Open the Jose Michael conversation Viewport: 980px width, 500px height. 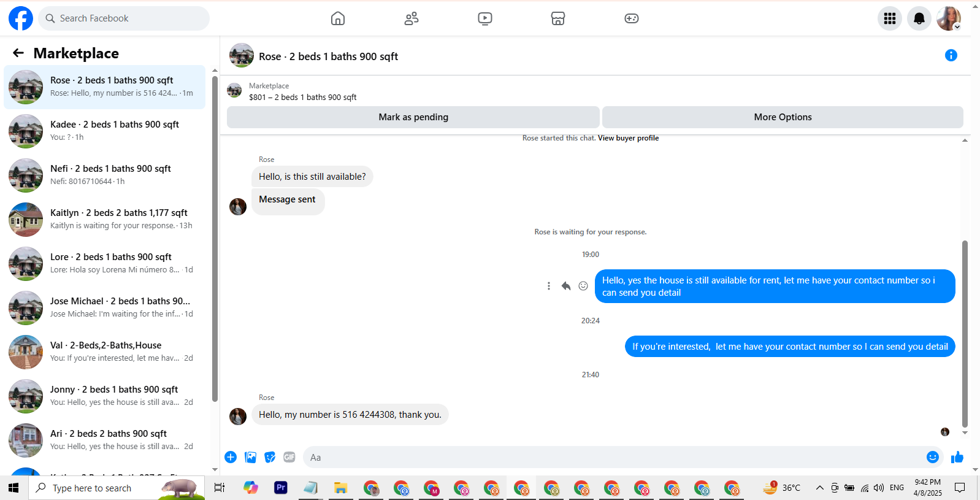pyautogui.click(x=105, y=308)
